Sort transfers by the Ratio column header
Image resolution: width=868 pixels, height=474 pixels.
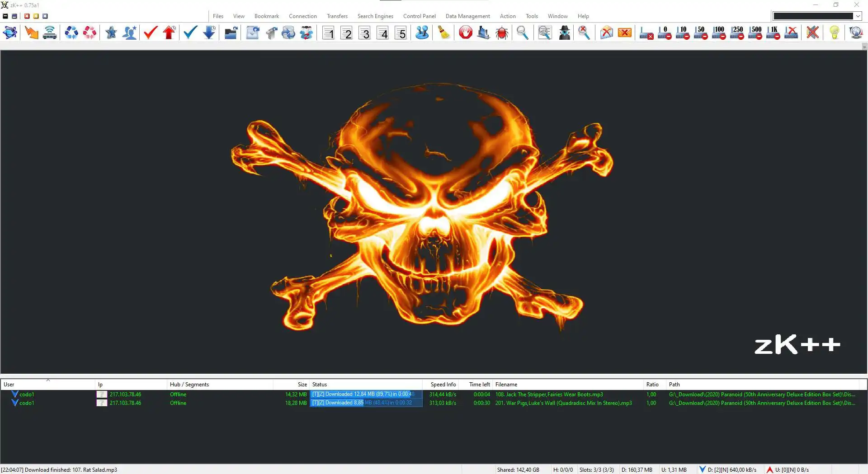[x=654, y=385]
